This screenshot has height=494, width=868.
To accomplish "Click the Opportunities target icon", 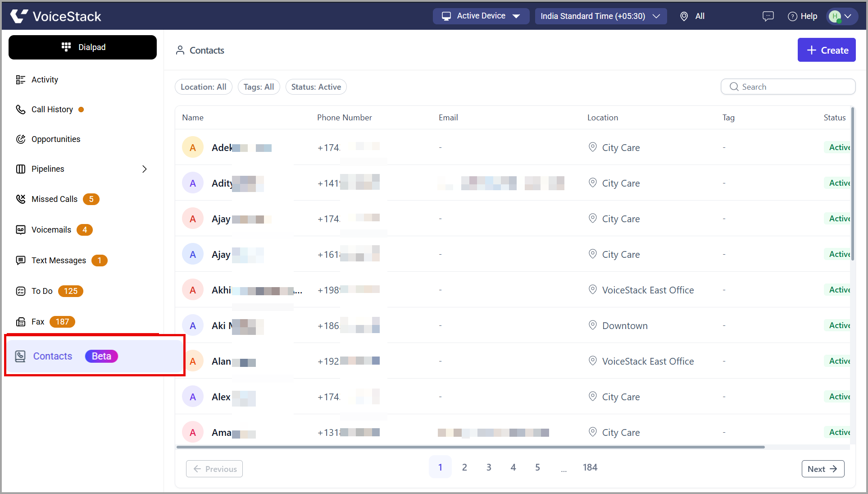I will tap(21, 139).
